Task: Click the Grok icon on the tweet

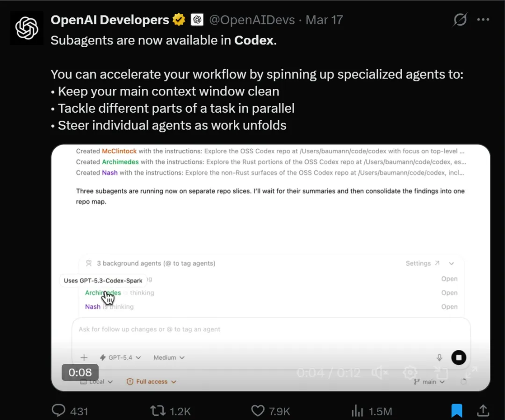Action: click(x=460, y=20)
